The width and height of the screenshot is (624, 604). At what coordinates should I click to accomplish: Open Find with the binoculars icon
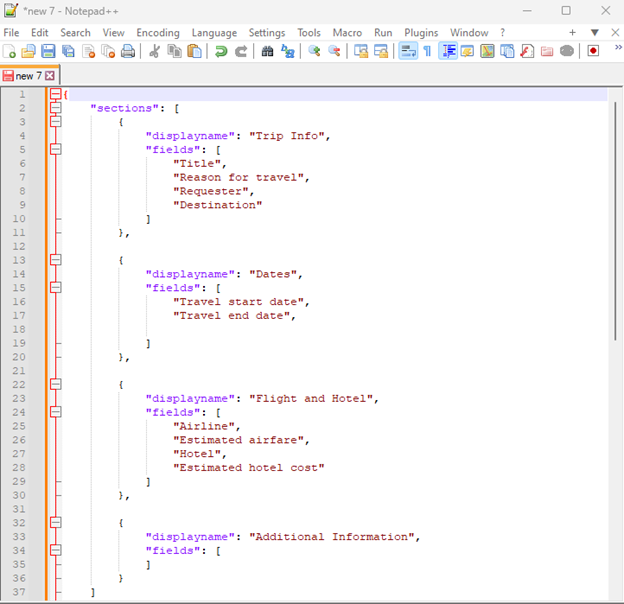[x=268, y=51]
